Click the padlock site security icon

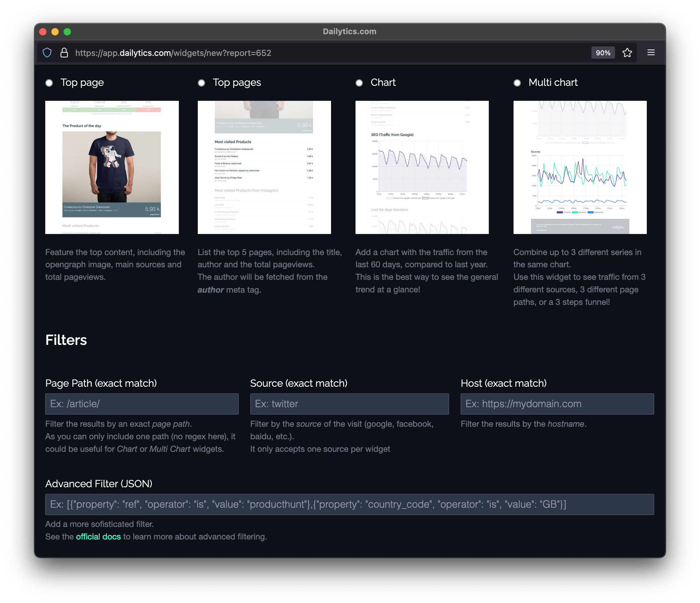pyautogui.click(x=64, y=53)
